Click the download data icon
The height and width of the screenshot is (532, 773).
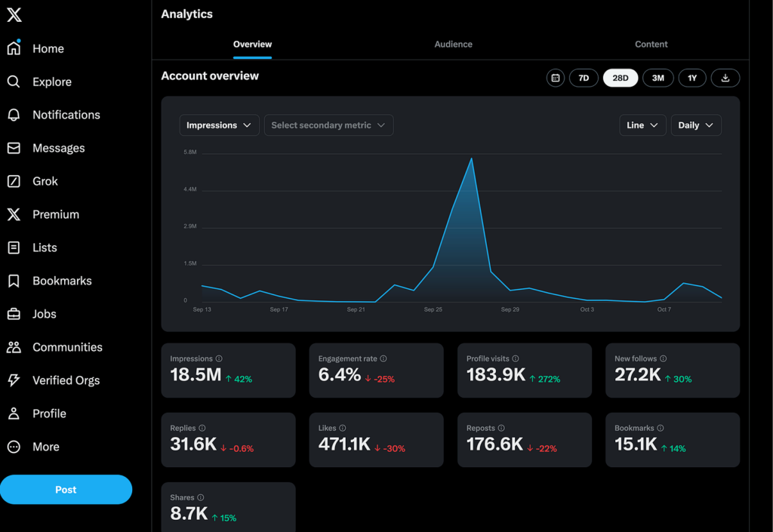click(725, 78)
